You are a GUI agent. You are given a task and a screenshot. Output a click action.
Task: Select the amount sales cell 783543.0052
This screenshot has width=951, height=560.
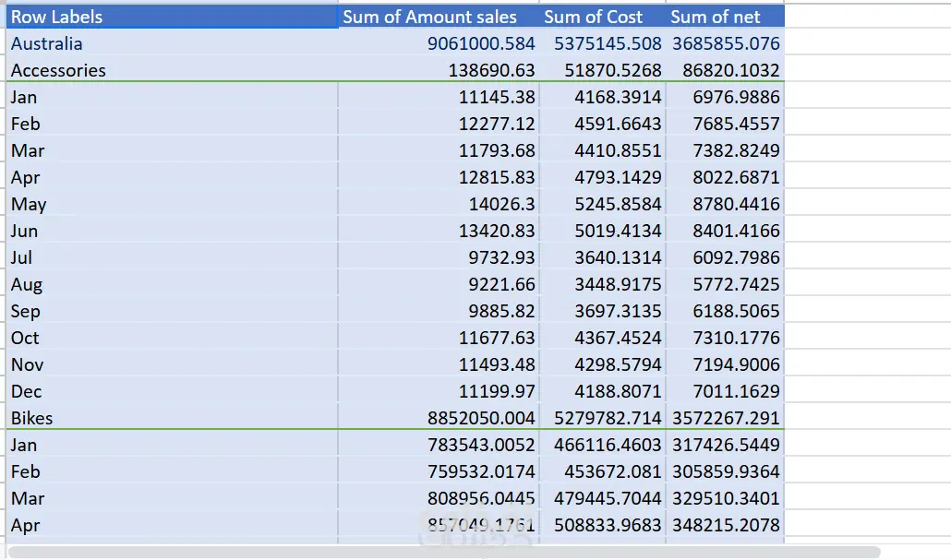pos(481,445)
